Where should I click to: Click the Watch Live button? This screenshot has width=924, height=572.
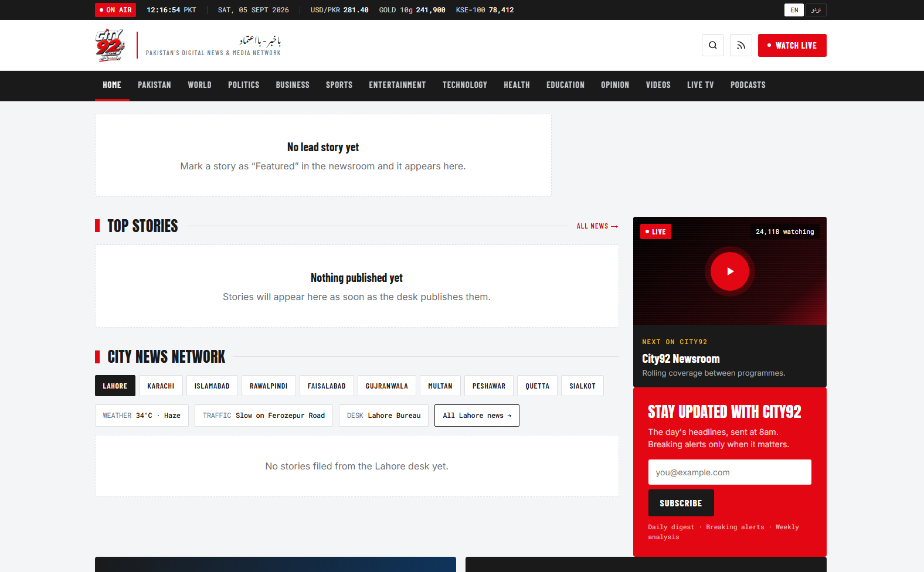coord(792,45)
